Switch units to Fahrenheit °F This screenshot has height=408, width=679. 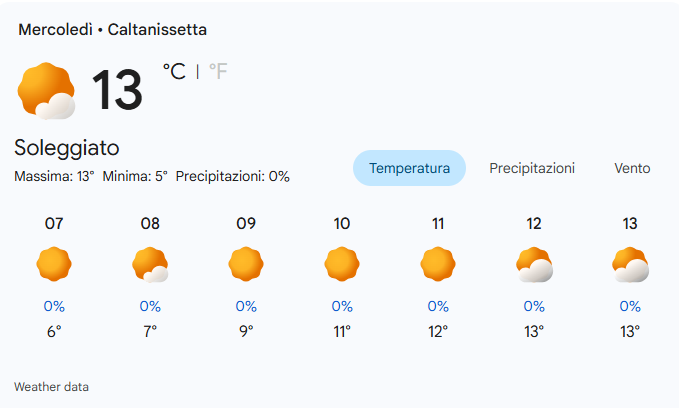[217, 71]
